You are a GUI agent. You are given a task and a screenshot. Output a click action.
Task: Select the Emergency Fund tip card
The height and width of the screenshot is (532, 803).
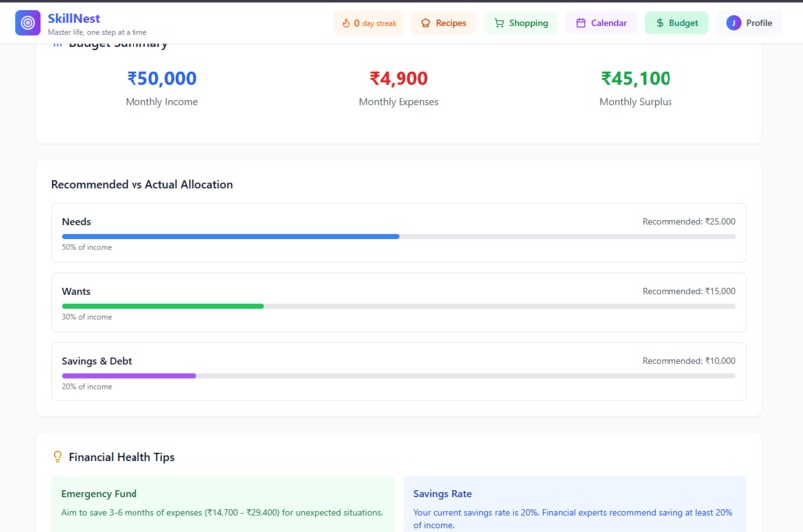(x=222, y=504)
